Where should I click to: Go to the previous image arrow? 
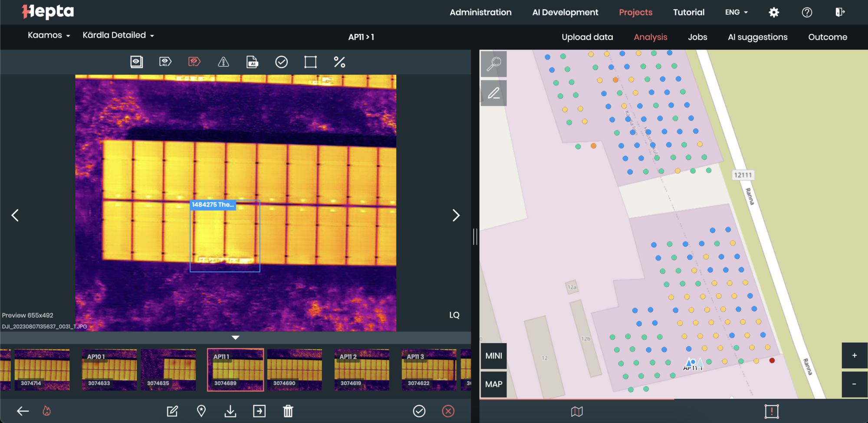tap(15, 215)
